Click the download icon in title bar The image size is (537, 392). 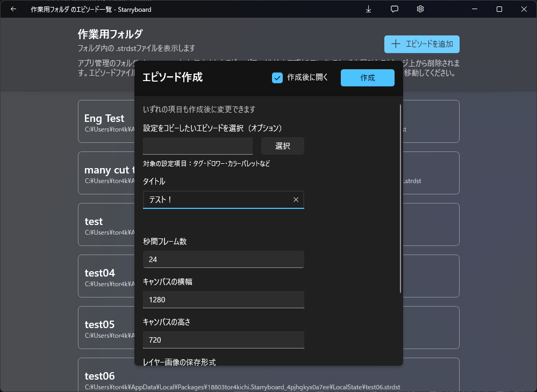pyautogui.click(x=369, y=9)
